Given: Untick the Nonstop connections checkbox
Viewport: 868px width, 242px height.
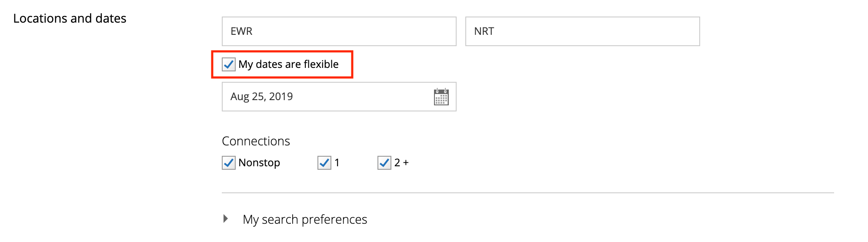Looking at the screenshot, I should 229,163.
